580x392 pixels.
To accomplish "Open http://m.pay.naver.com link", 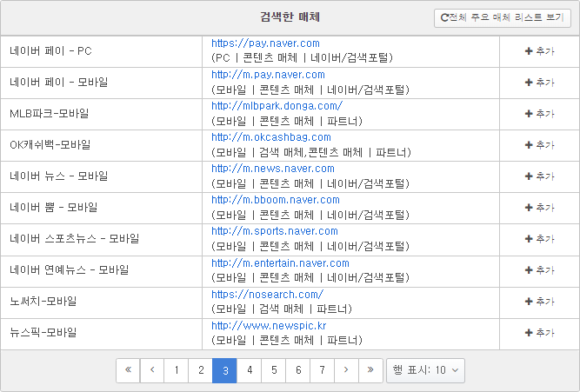I will click(268, 75).
